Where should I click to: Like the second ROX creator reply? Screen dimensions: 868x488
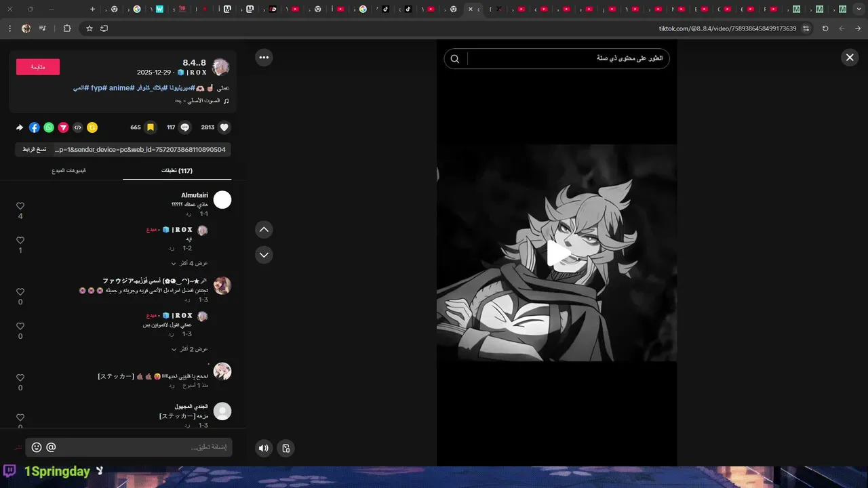click(x=20, y=327)
